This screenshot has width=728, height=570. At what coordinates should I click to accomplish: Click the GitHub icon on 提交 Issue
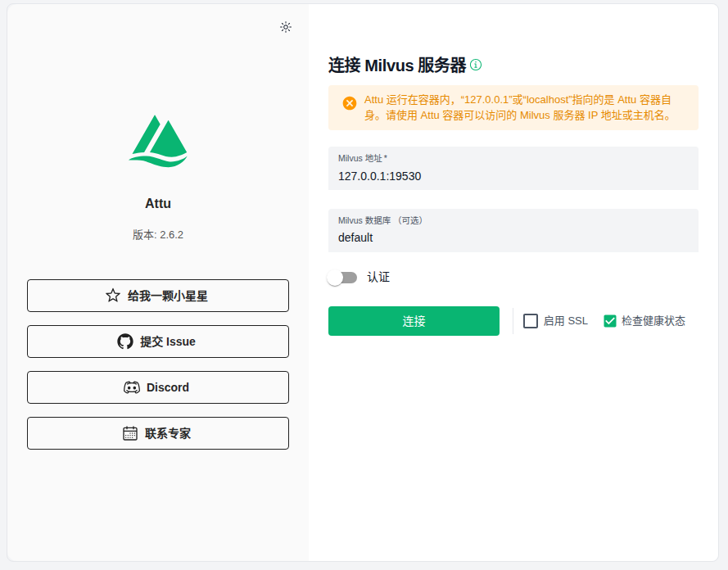[125, 342]
